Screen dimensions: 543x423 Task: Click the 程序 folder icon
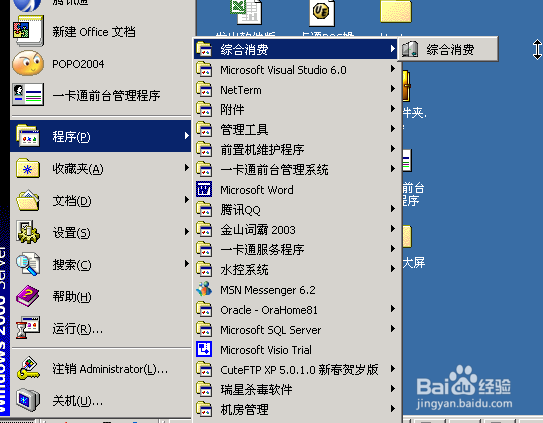pyautogui.click(x=28, y=135)
